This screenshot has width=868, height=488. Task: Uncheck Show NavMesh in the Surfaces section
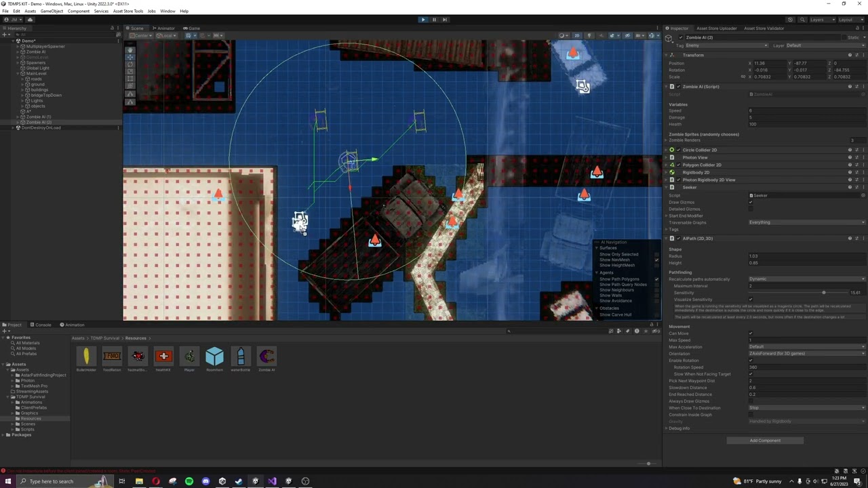click(x=656, y=260)
